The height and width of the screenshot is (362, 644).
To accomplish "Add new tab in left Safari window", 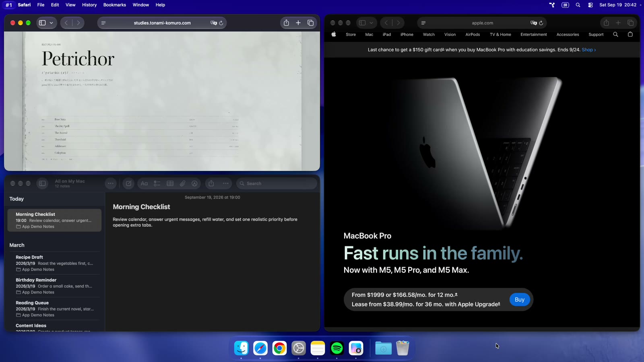I will pos(298,23).
